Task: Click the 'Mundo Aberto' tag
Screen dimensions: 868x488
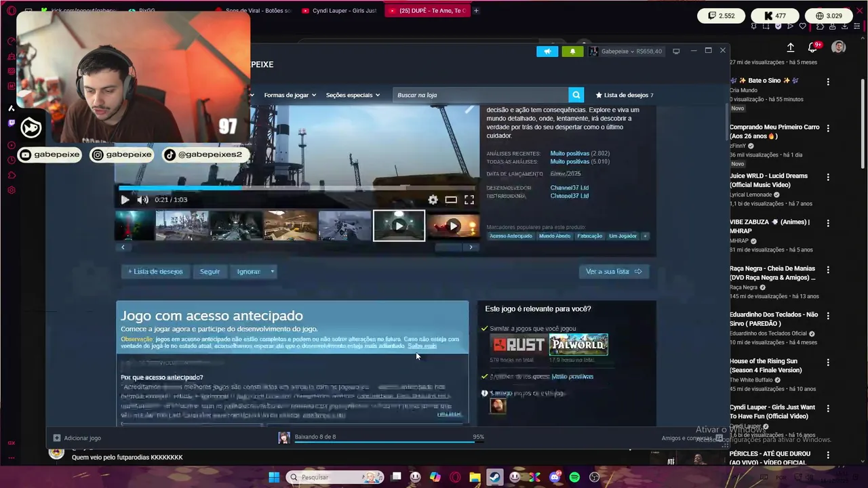Action: [x=555, y=236]
